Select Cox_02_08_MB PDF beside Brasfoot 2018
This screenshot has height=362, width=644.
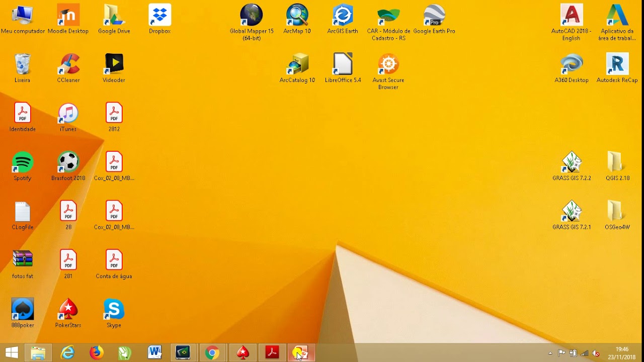coord(114,166)
